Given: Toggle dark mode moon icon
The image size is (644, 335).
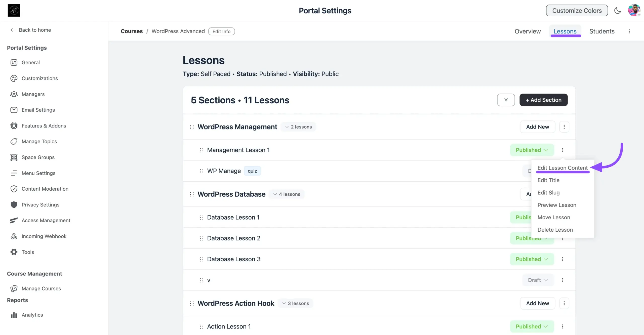Looking at the screenshot, I should coord(618,10).
